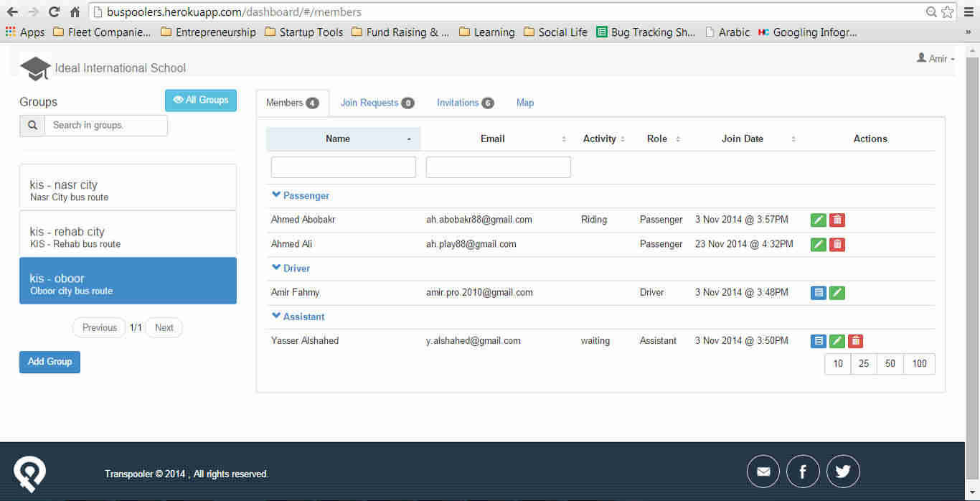Click the graduation cap school logo
Viewport: 980px width, 501px height.
pyautogui.click(x=35, y=67)
